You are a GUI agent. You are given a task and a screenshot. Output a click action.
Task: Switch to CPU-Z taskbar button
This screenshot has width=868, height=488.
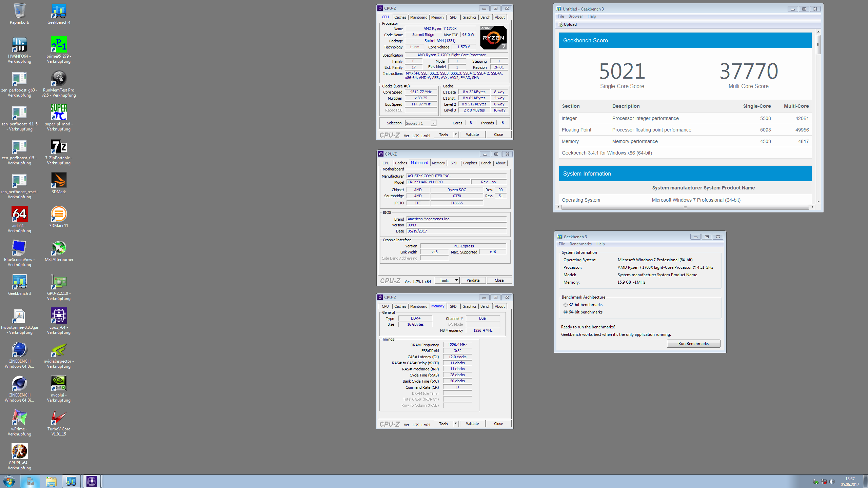coord(92,481)
